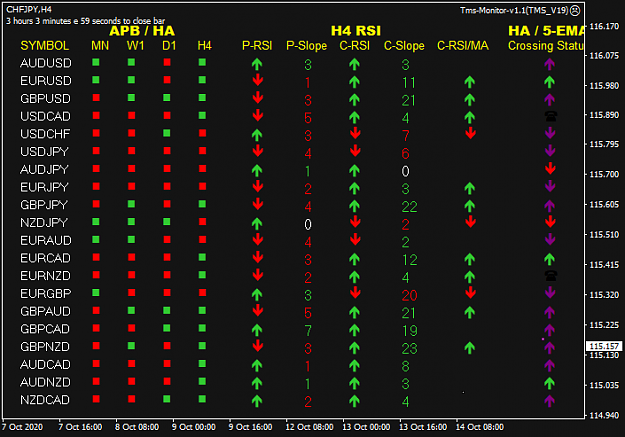Click the AUDNZD green Crossing Status arrow
This screenshot has height=437, width=625.
pos(549,383)
